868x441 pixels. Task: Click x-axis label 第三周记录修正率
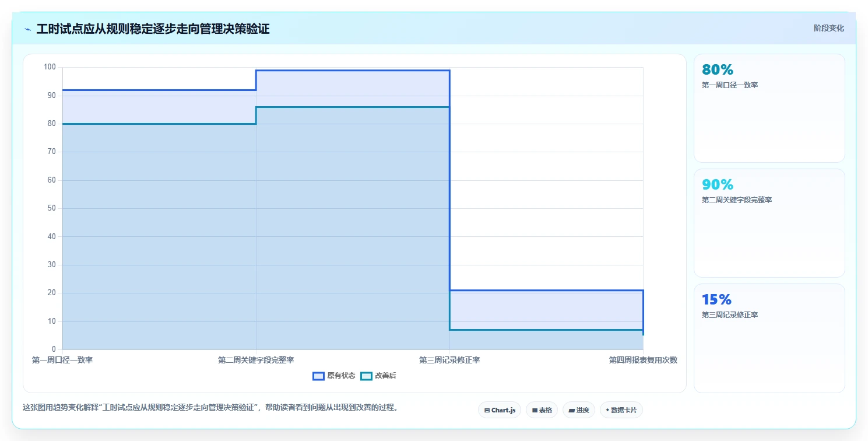pyautogui.click(x=449, y=360)
